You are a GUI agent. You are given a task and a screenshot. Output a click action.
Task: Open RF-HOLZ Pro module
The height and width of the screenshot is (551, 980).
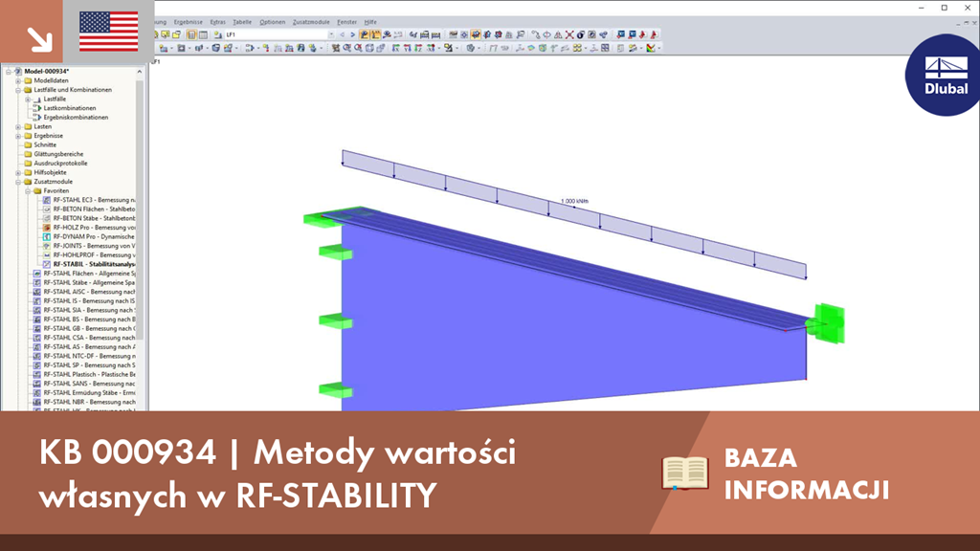[94, 228]
